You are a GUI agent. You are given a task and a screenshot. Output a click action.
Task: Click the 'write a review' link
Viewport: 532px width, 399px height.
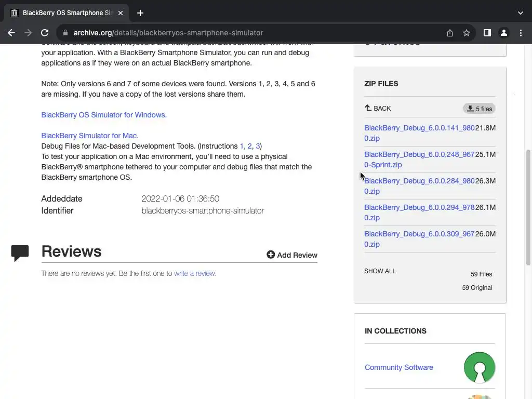click(x=194, y=273)
